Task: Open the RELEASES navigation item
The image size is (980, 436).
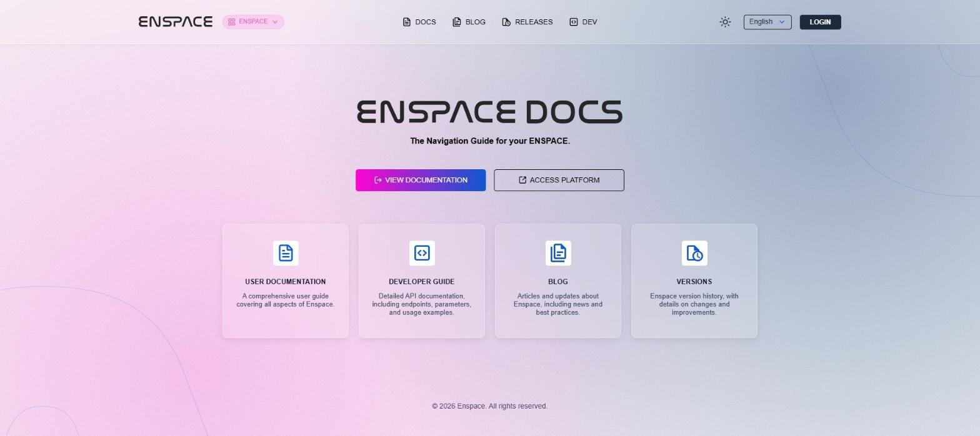Action: (527, 22)
